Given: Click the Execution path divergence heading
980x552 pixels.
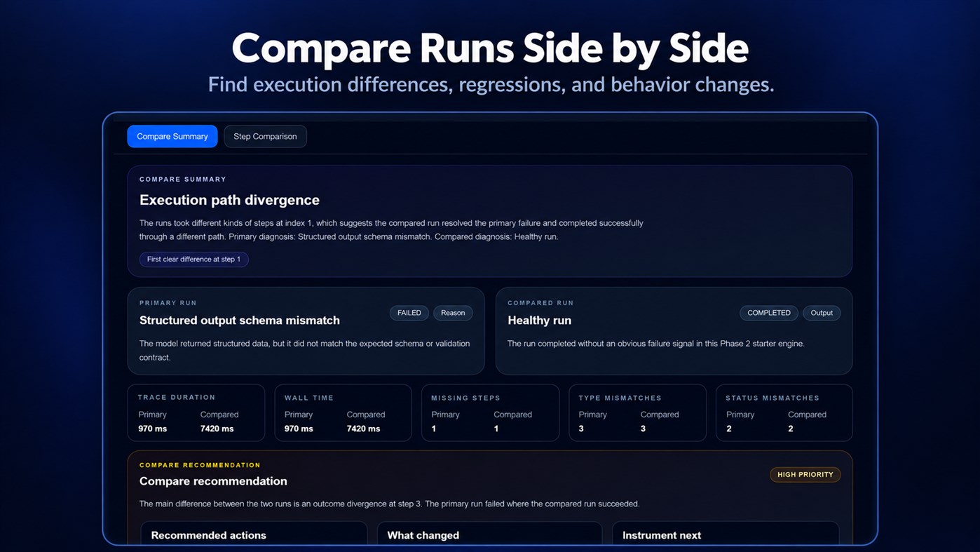Looking at the screenshot, I should pos(229,200).
